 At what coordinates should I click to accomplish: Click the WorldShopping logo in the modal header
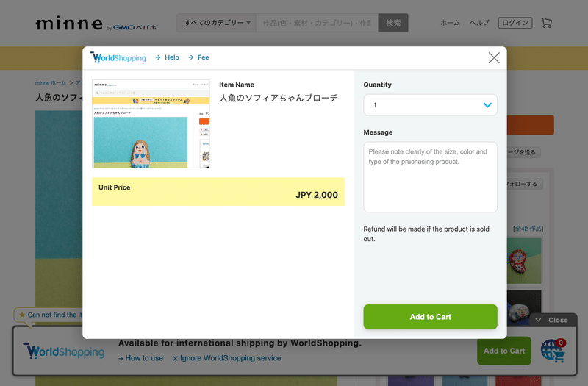(x=118, y=57)
